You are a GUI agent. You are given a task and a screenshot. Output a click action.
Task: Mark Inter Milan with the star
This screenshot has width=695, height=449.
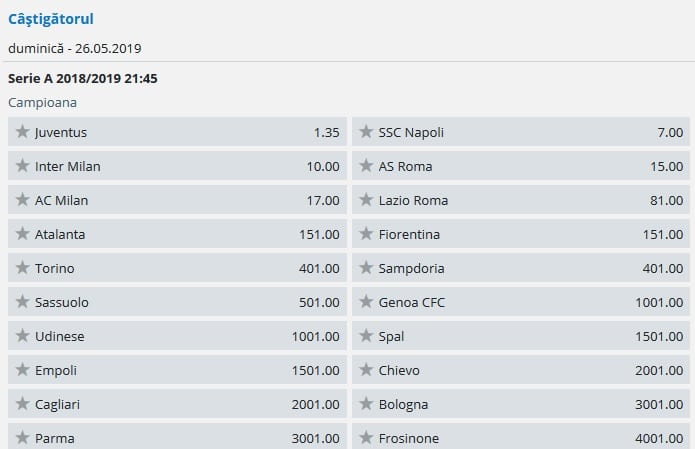(22, 166)
